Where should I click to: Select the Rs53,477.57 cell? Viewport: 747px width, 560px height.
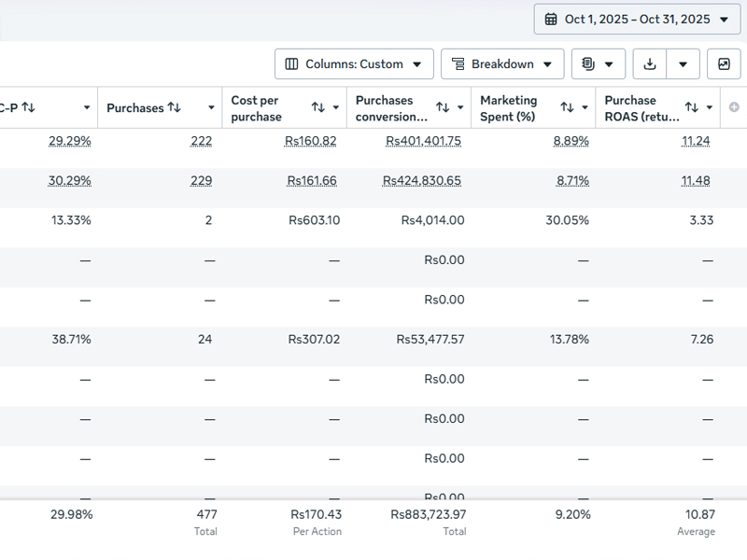[x=430, y=340]
